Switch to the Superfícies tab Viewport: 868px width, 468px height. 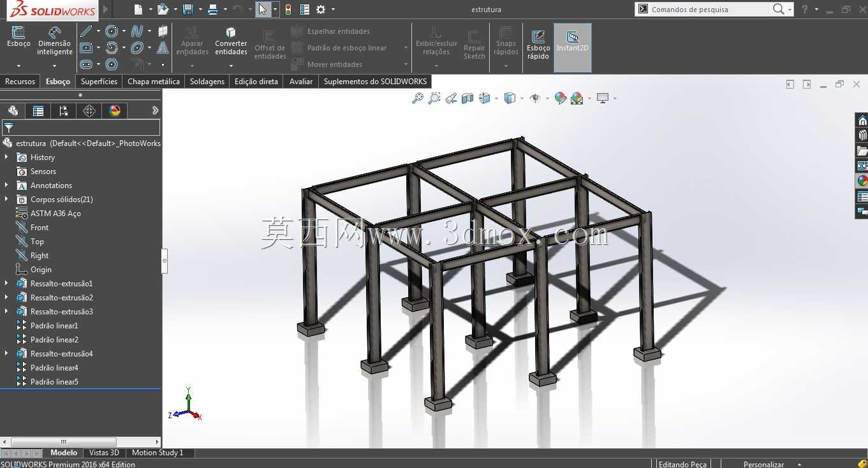[99, 82]
